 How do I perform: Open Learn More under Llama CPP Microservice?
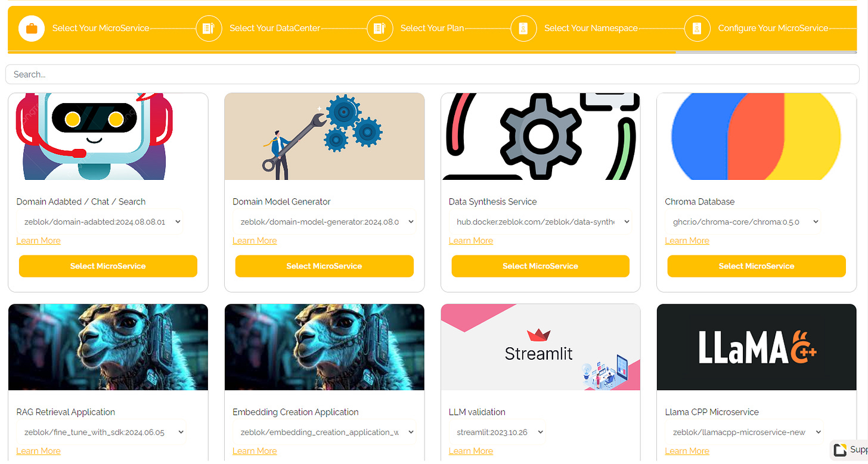tap(687, 451)
